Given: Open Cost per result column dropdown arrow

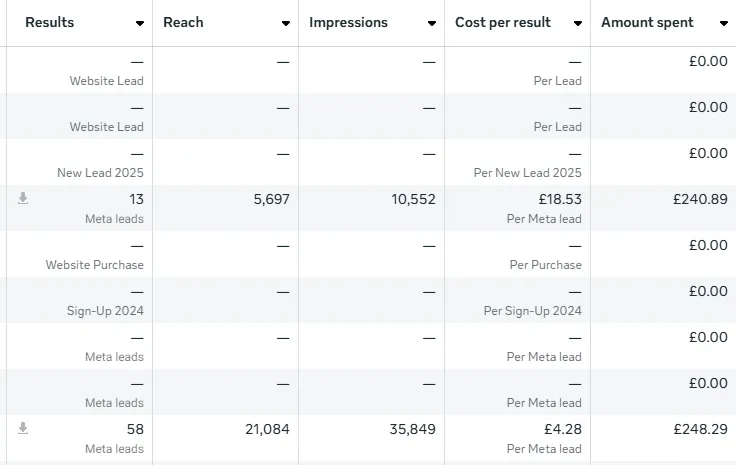Looking at the screenshot, I should (x=577, y=23).
